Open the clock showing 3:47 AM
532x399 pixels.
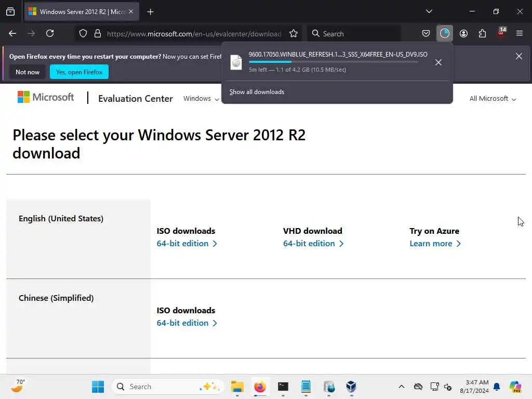pos(474,387)
